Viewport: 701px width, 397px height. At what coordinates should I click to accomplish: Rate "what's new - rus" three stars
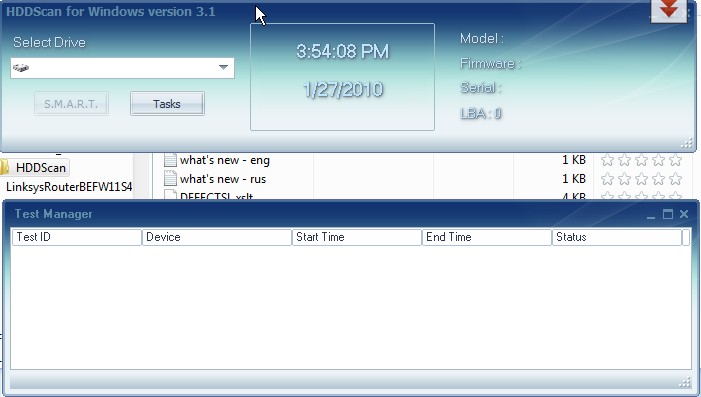point(641,179)
